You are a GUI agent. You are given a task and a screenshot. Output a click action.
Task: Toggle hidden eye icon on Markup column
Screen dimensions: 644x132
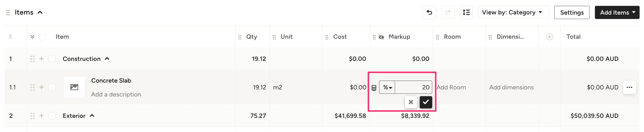pyautogui.click(x=381, y=37)
